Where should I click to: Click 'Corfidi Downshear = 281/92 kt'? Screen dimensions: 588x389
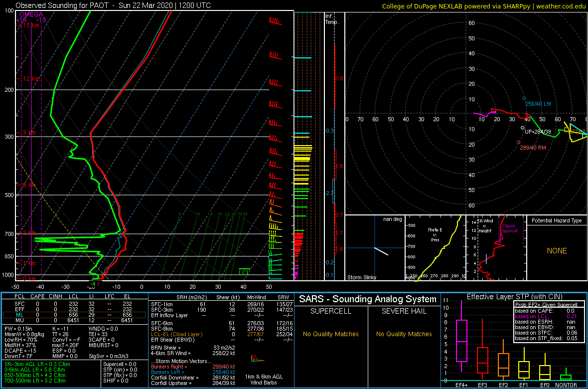pyautogui.click(x=193, y=378)
